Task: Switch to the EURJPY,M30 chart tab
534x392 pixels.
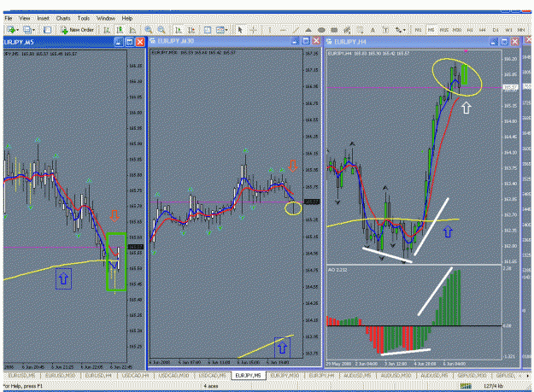Action: (x=285, y=376)
